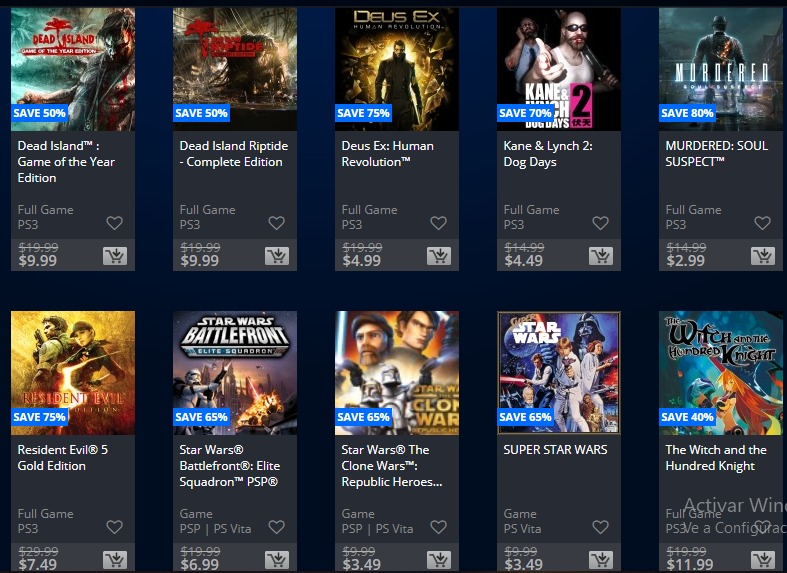Toggle wishlist heart for Kane & Lynch 2
This screenshot has height=573, width=787.
tap(600, 223)
